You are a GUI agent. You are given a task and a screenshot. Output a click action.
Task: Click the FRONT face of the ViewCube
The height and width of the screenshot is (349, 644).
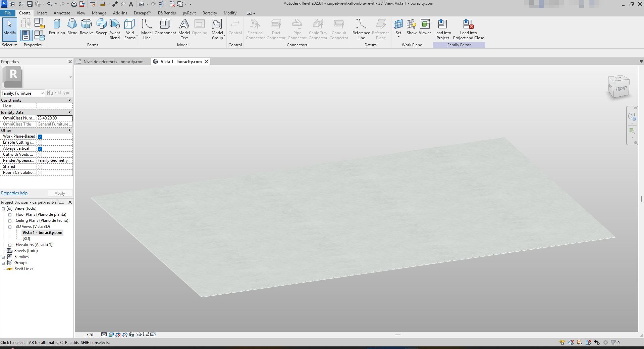(621, 89)
